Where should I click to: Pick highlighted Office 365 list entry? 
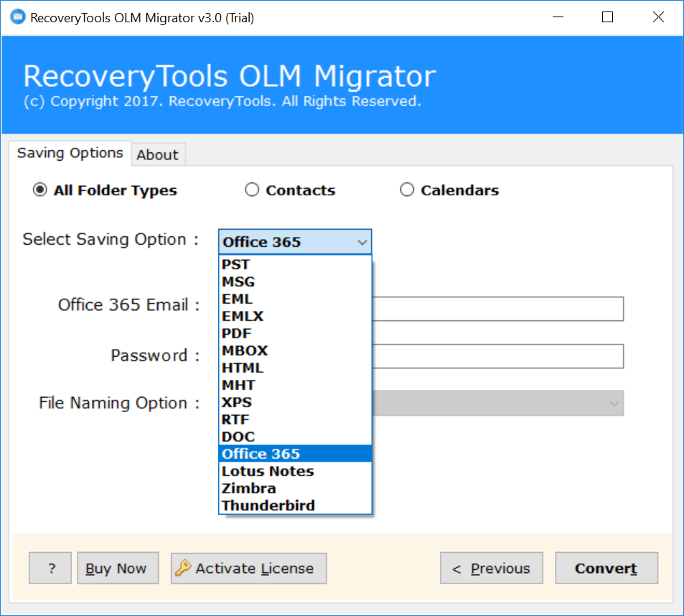pyautogui.click(x=295, y=454)
